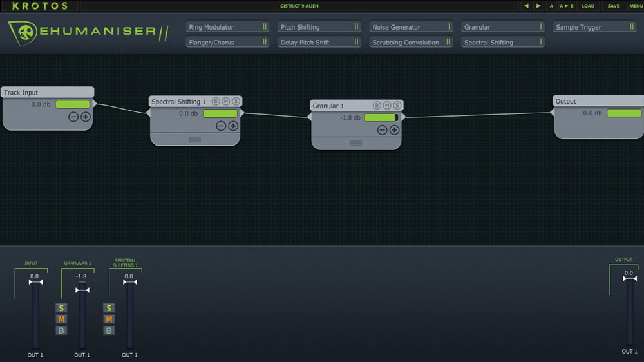Click plus icon on Spectral Shifting 1 node
This screenshot has height=362, width=644.
click(x=233, y=126)
